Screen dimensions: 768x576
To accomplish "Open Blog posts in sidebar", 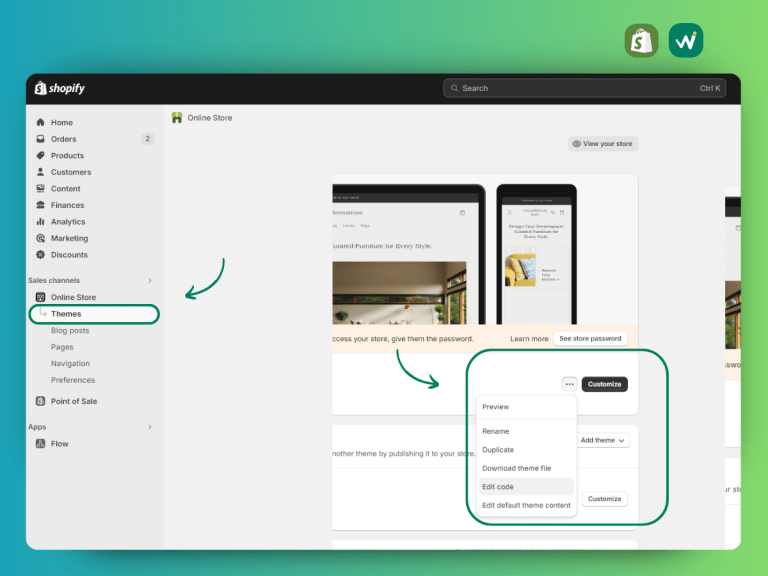I will tap(70, 331).
